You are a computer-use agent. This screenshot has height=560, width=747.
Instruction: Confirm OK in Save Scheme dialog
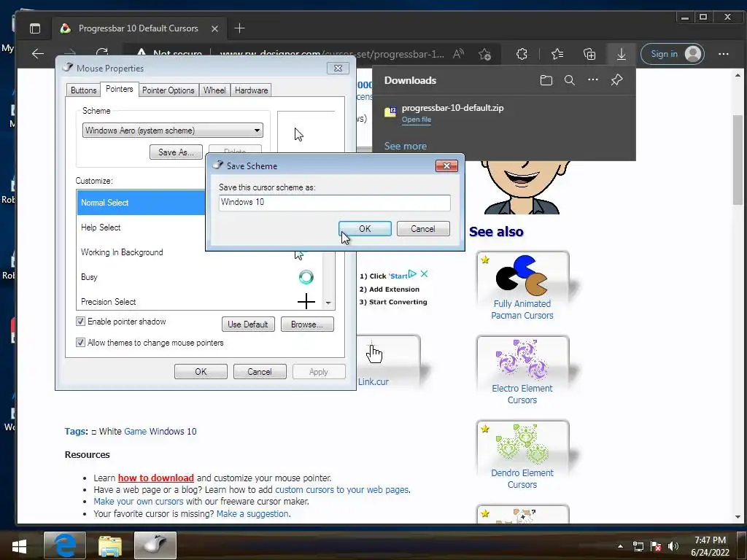[365, 228]
